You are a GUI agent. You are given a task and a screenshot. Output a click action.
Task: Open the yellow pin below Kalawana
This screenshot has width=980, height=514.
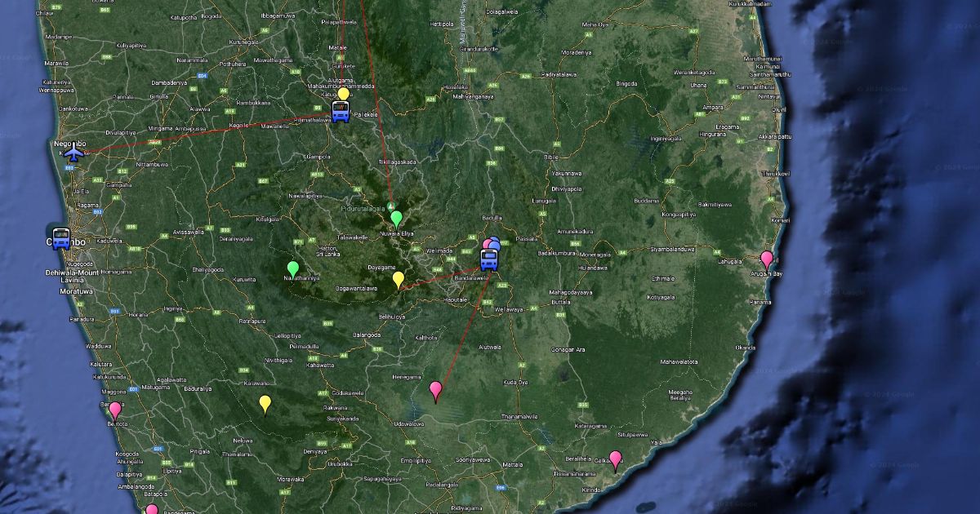tap(265, 403)
